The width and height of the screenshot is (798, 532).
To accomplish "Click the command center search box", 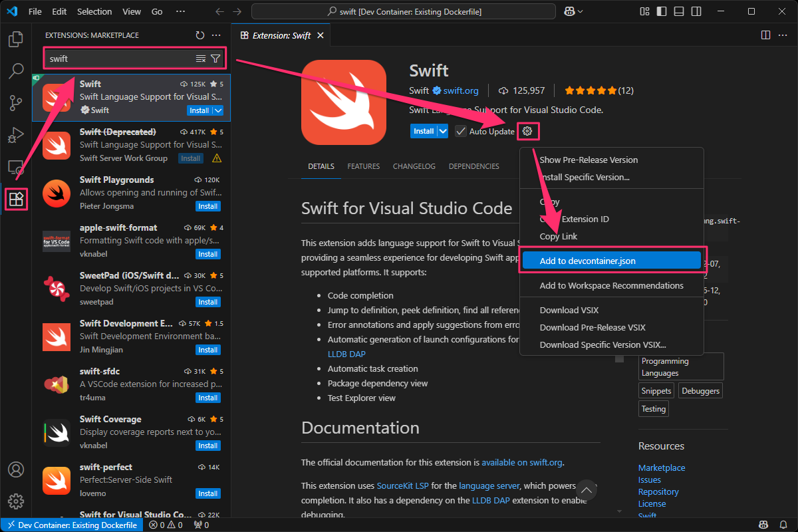I will pos(404,11).
